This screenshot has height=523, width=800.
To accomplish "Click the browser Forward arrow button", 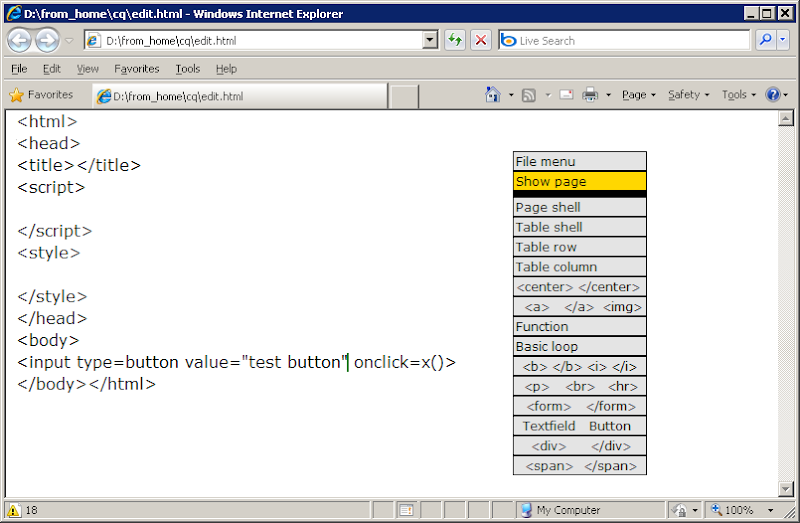I will pyautogui.click(x=47, y=40).
